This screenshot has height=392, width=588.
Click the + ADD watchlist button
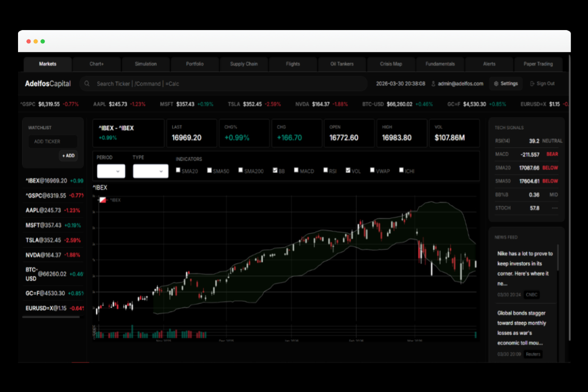[68, 156]
